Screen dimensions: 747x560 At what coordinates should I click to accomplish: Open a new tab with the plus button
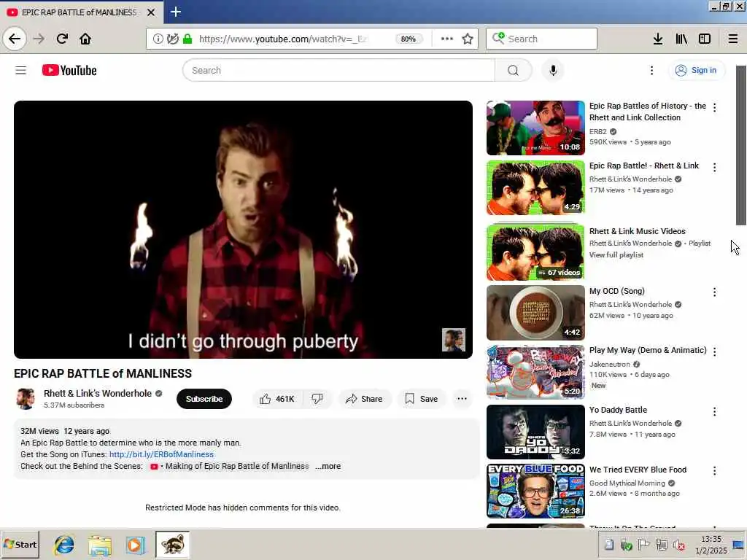coord(175,12)
